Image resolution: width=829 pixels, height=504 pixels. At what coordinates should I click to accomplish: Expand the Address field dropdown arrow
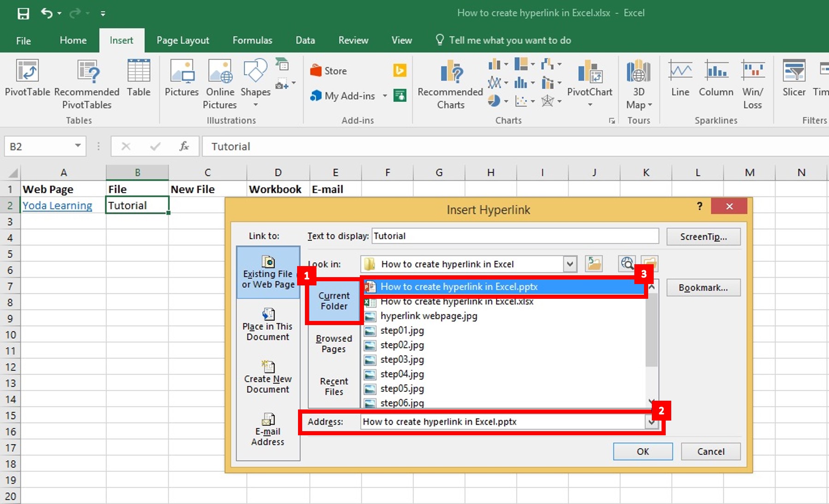[x=651, y=421]
